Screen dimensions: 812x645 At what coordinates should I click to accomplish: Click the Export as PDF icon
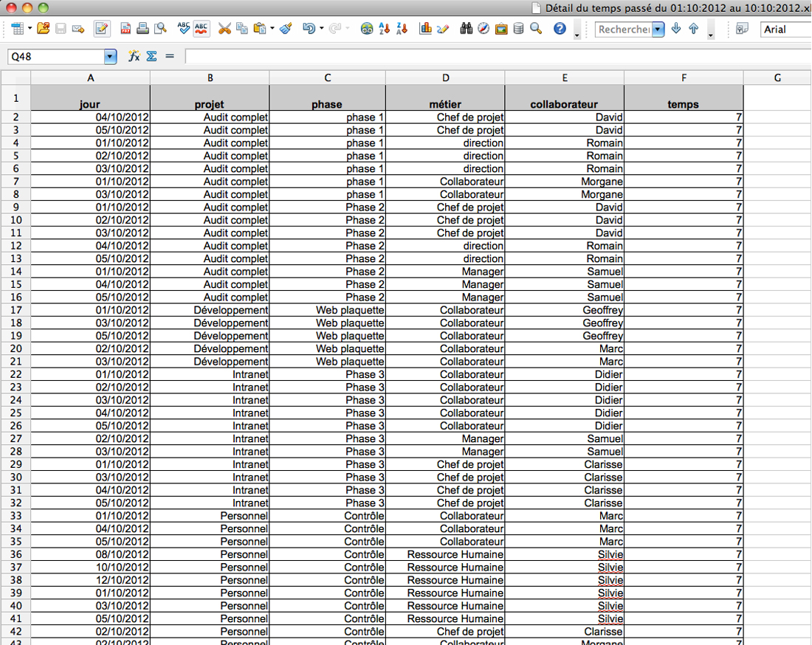pos(125,29)
